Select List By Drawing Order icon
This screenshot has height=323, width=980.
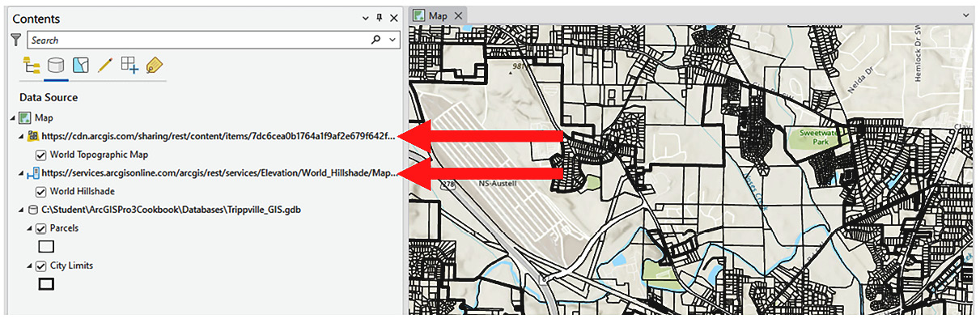click(x=32, y=66)
